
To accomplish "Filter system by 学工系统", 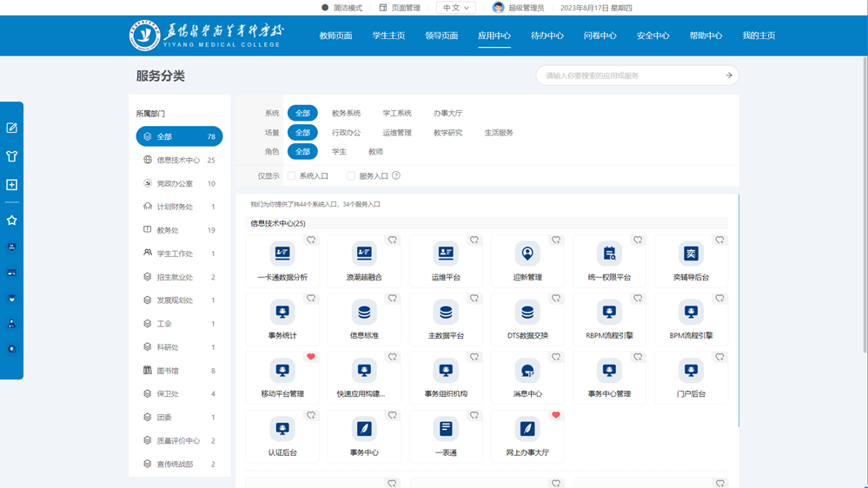I will [x=397, y=113].
